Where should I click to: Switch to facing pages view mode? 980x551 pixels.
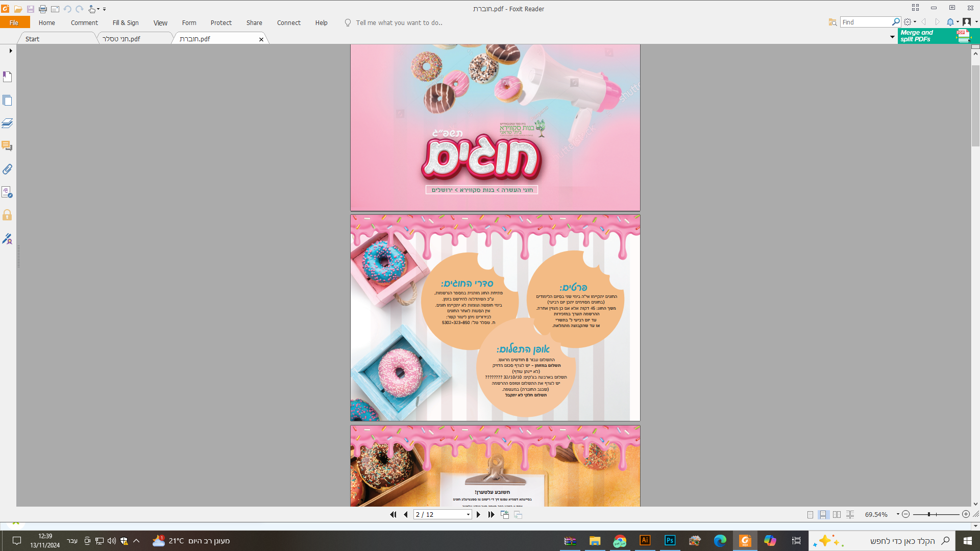[837, 515]
